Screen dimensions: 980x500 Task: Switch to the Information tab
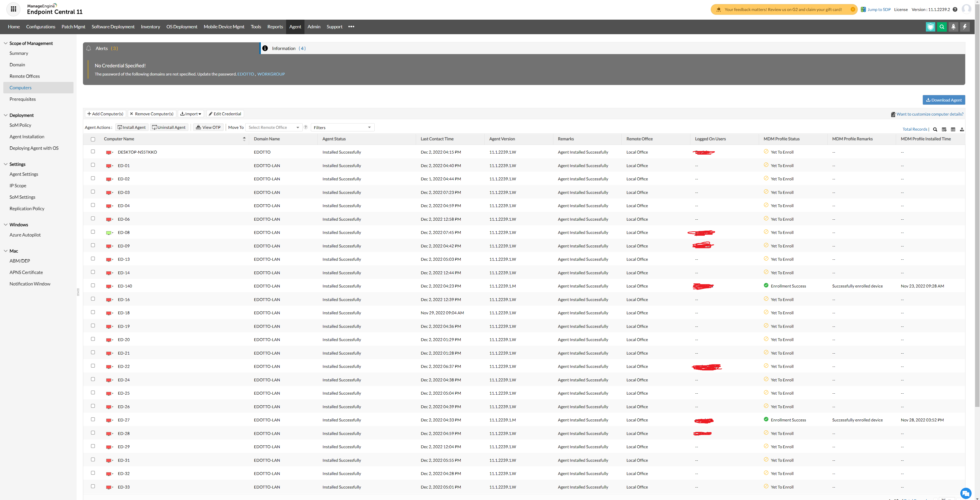(288, 48)
